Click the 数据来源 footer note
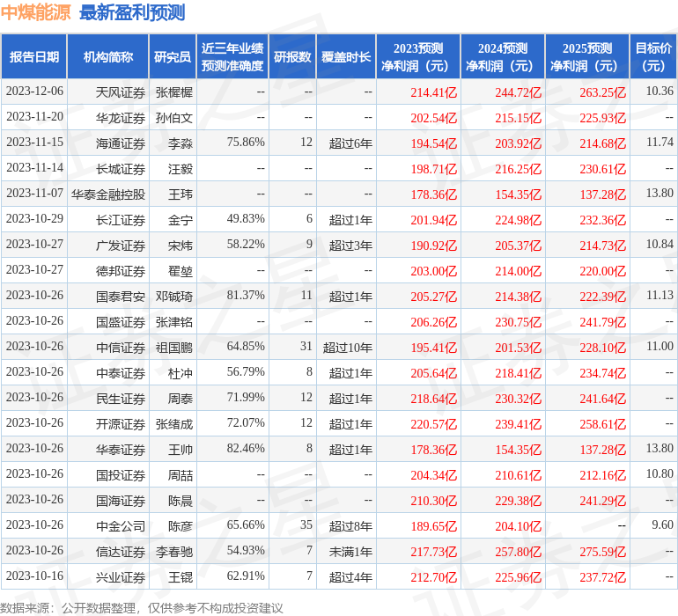Image resolution: width=678 pixels, height=616 pixels. coord(142,608)
